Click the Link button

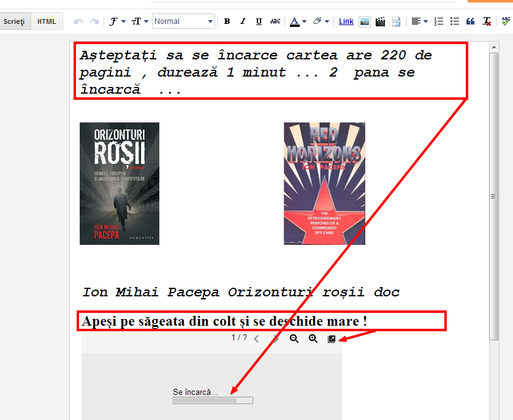point(346,21)
